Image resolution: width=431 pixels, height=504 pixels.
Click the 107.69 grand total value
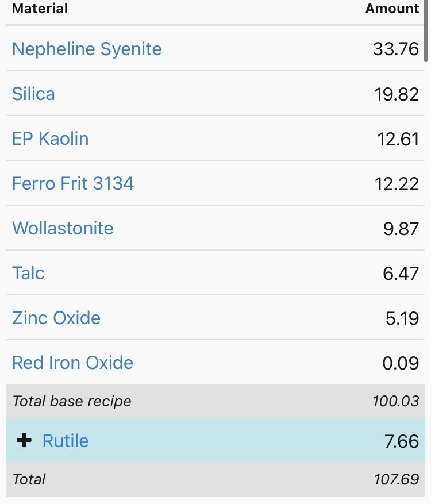tap(396, 479)
